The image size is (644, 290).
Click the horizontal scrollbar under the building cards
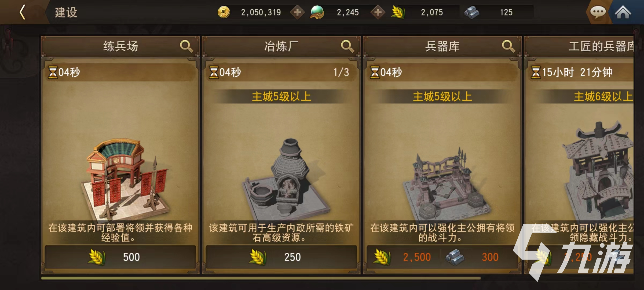click(x=261, y=278)
